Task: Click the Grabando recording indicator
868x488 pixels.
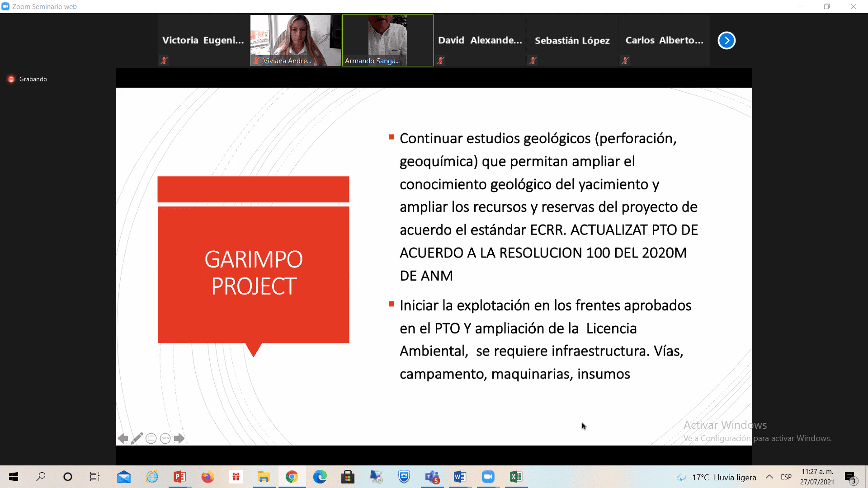Action: [28, 79]
